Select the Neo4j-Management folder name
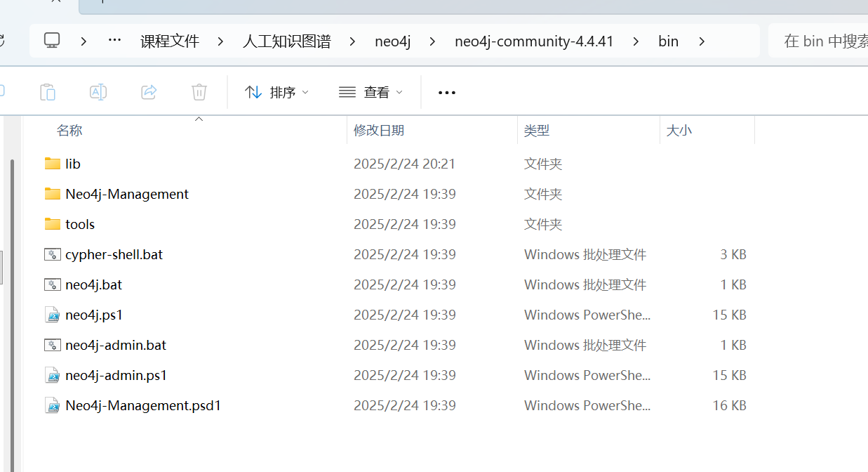 127,194
